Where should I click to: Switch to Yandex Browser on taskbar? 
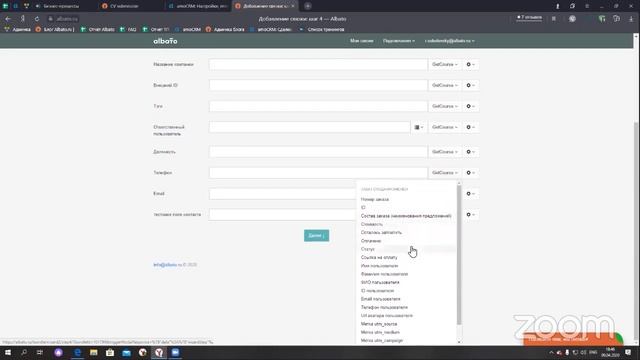click(x=159, y=353)
